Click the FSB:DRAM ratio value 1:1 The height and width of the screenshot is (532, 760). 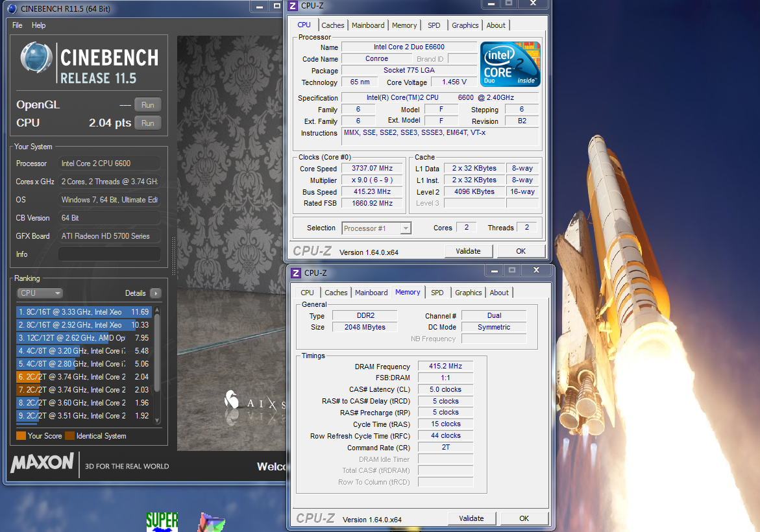(x=445, y=378)
